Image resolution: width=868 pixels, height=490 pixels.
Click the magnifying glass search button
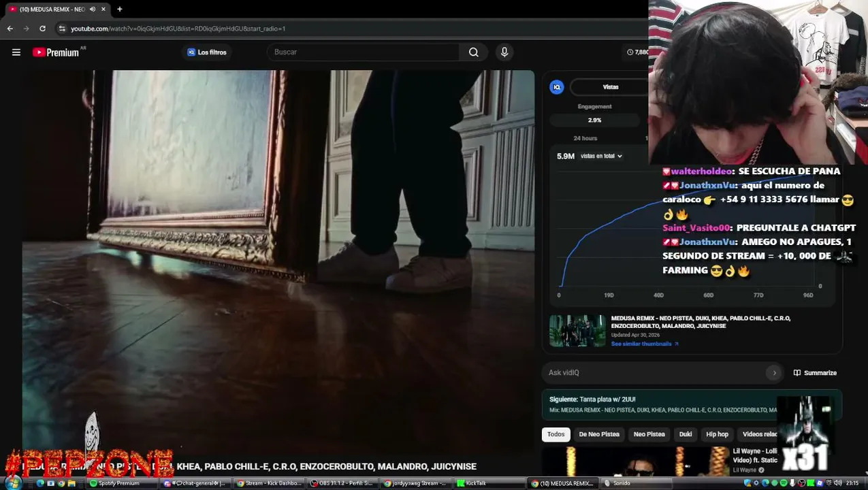pos(474,52)
